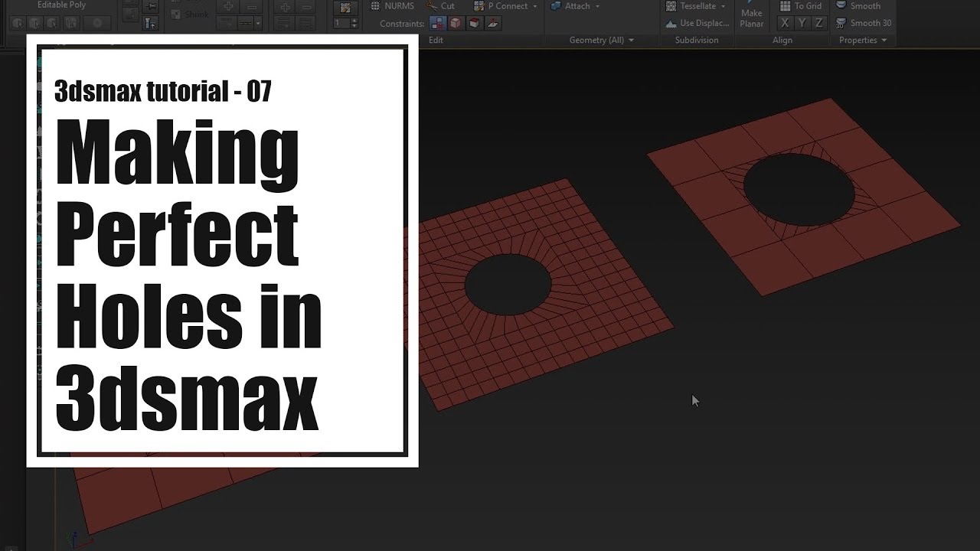Click the Editable Poly label
The image size is (980, 551).
coord(61,5)
